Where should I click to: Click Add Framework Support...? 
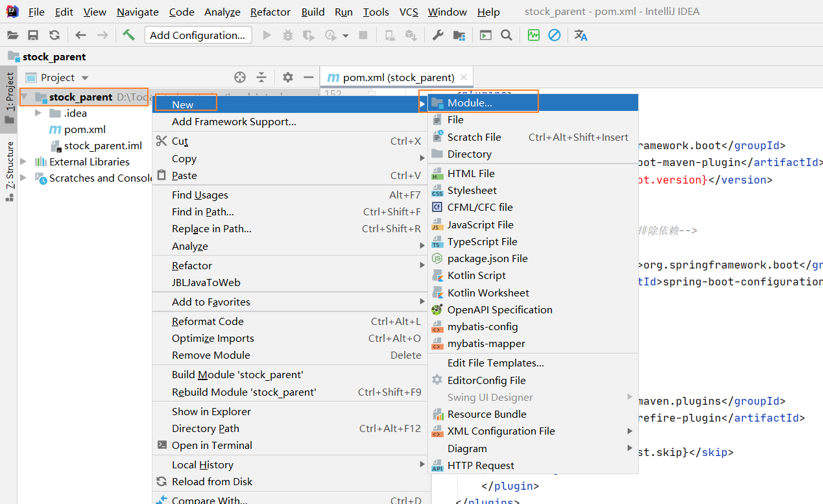(x=290, y=121)
